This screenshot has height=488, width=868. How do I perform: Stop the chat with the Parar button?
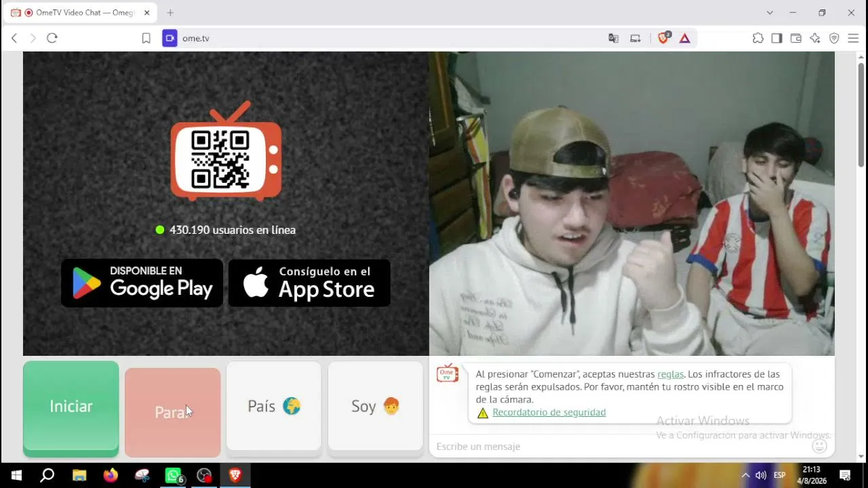click(173, 412)
